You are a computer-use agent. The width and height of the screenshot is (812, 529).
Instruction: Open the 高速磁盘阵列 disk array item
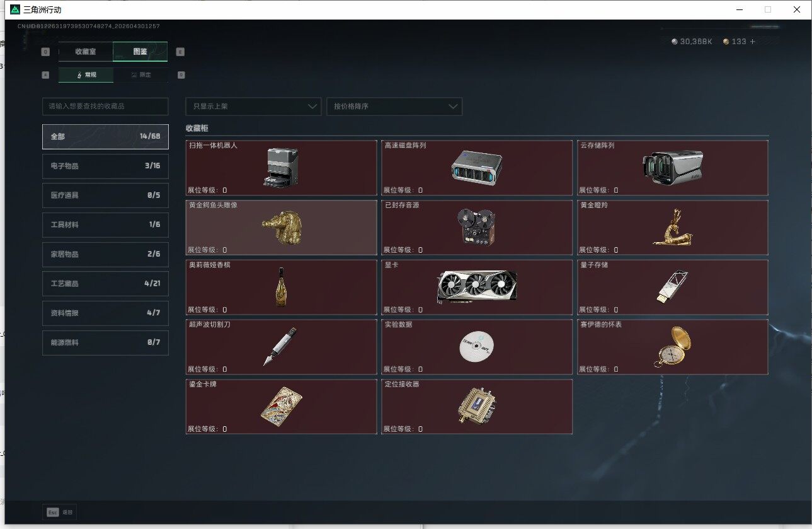coord(477,168)
